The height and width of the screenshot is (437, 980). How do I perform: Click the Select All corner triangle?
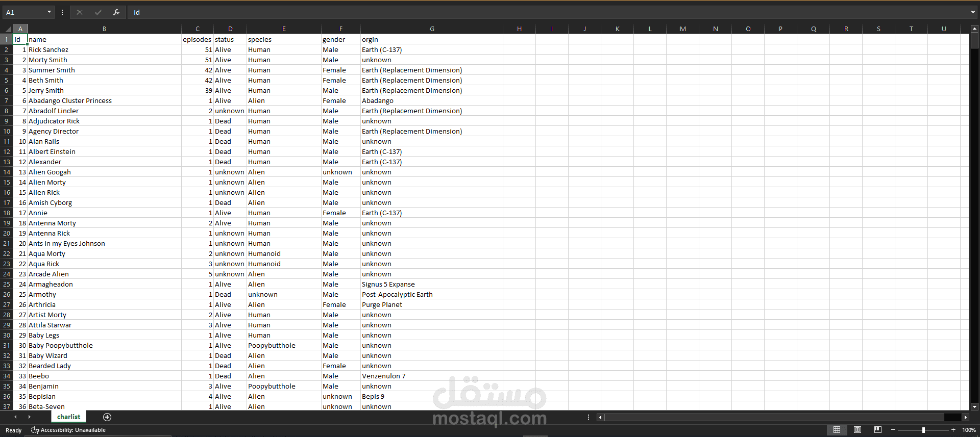8,29
